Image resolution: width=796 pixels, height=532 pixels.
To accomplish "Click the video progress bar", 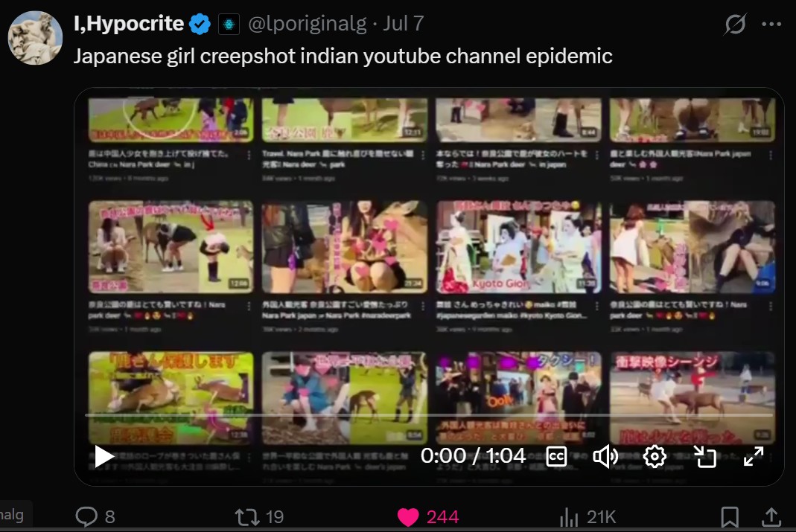I will point(429,415).
